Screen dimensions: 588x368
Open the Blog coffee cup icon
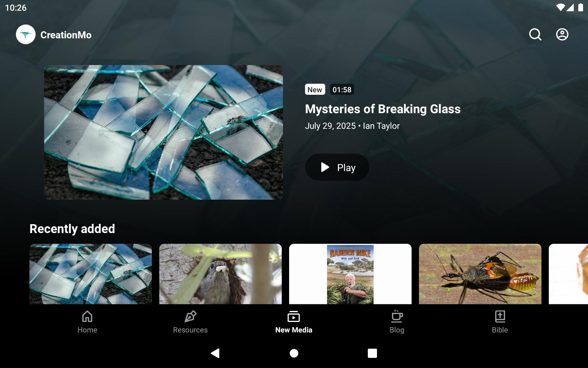point(397,316)
